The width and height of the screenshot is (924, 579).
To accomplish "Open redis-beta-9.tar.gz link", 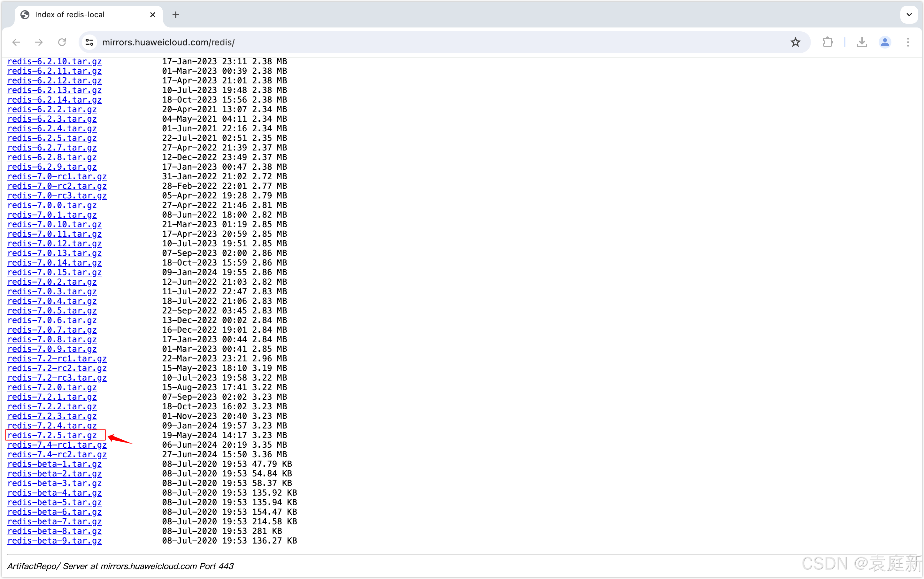I will [54, 541].
